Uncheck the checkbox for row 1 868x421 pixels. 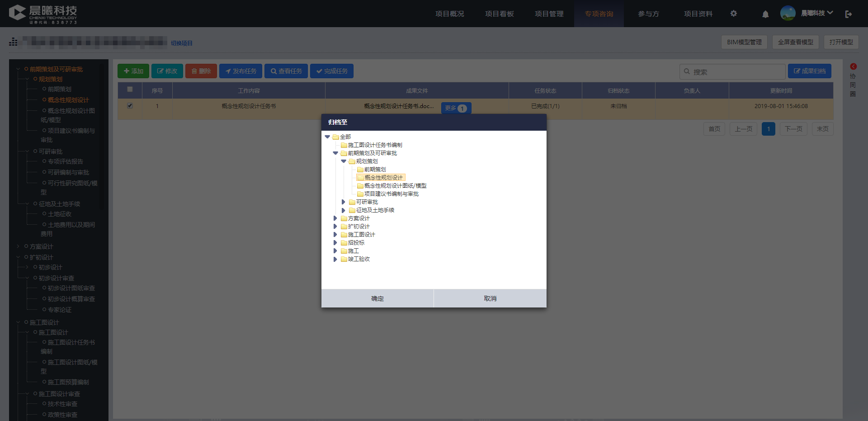pyautogui.click(x=130, y=106)
